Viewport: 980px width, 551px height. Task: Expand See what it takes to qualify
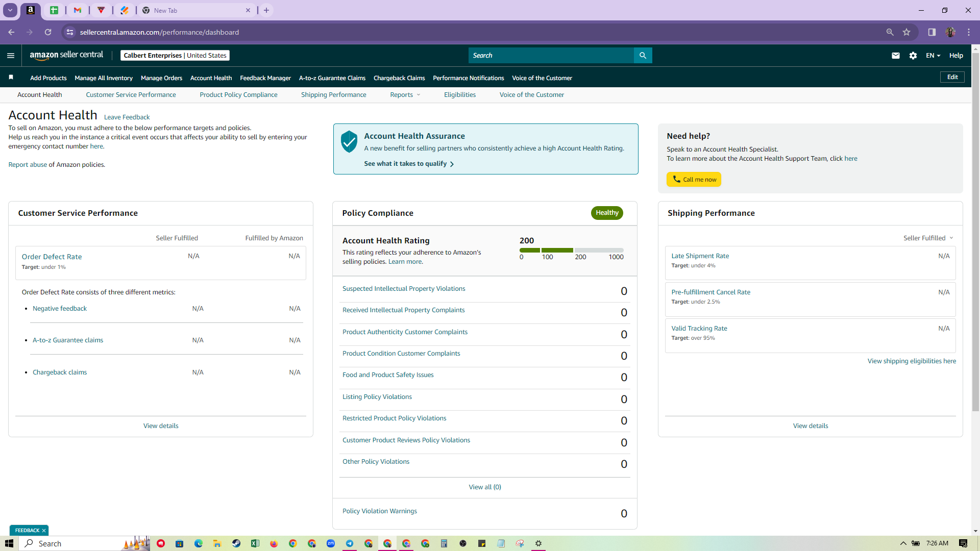pyautogui.click(x=409, y=164)
